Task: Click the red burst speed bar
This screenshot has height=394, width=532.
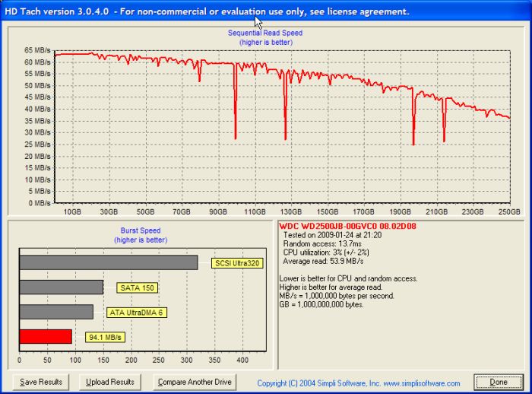Action: point(46,336)
